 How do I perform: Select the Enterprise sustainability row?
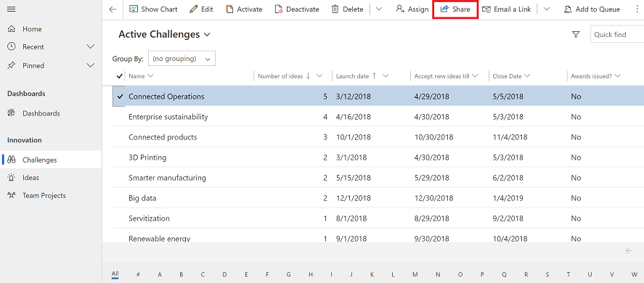[378, 117]
